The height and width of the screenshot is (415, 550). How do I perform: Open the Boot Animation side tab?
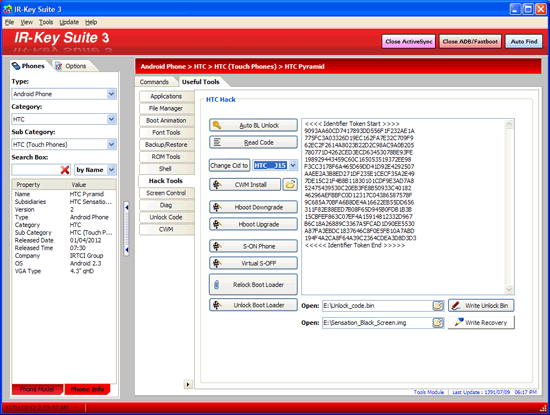pos(166,120)
